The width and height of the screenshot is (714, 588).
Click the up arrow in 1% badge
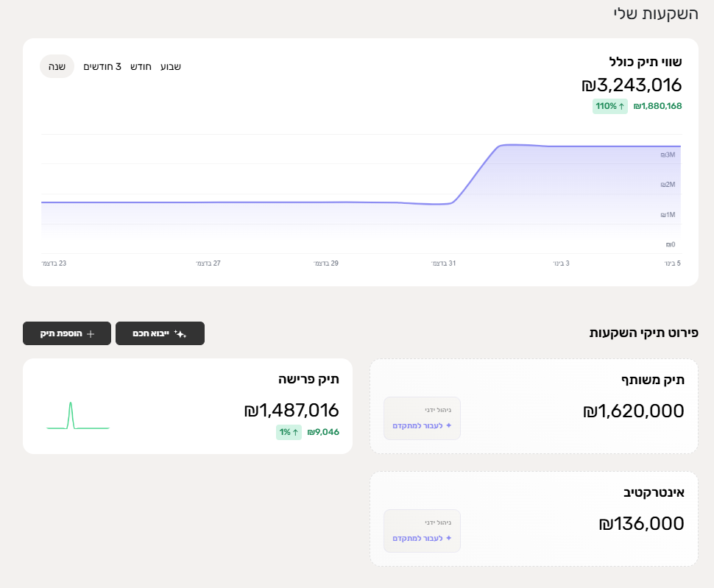295,432
